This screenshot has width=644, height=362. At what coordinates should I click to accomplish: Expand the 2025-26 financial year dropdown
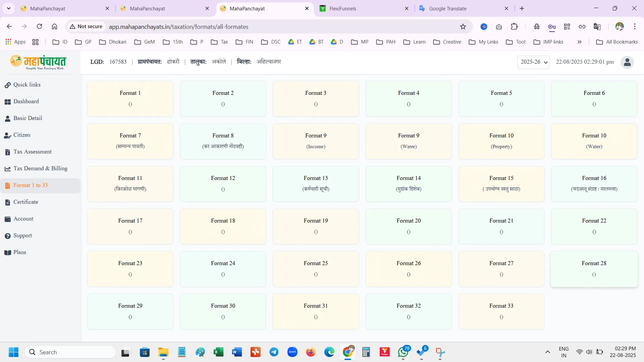click(533, 62)
